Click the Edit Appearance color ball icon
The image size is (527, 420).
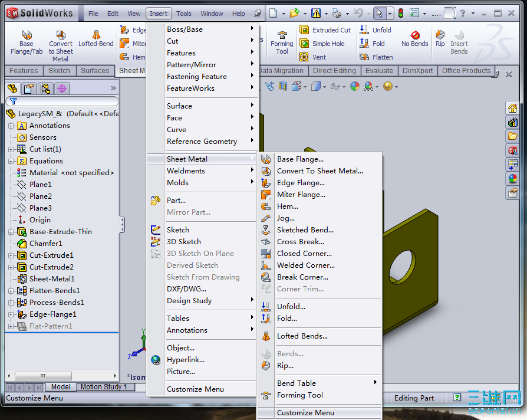355,87
